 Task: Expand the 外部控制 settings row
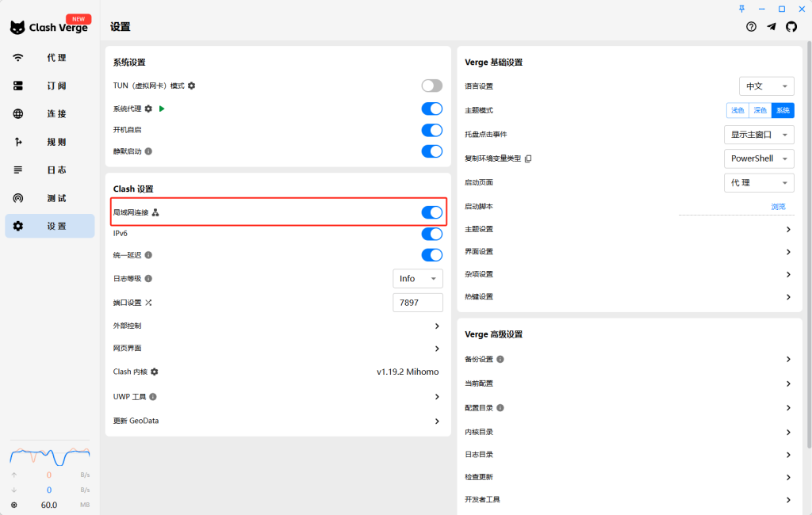coord(436,326)
